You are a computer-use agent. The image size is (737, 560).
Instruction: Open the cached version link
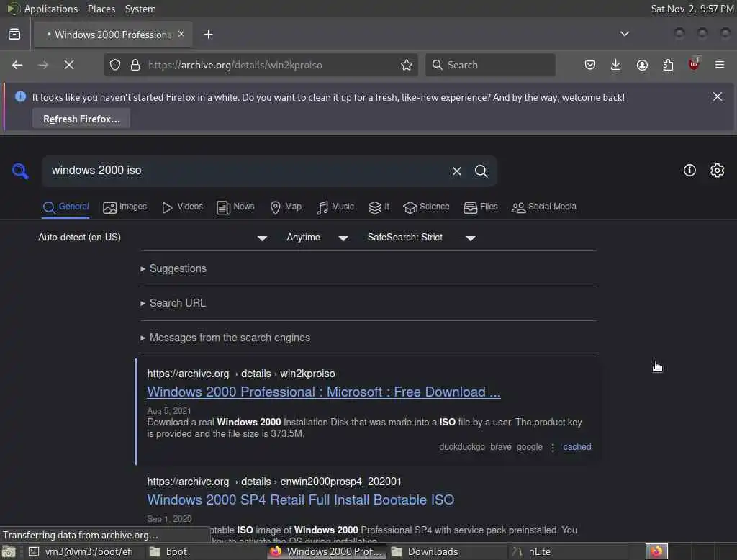pos(577,447)
